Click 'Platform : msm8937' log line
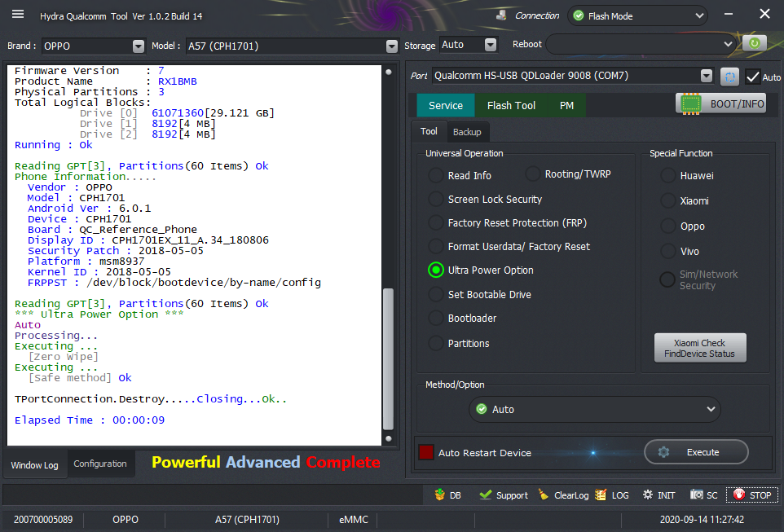 tap(86, 262)
